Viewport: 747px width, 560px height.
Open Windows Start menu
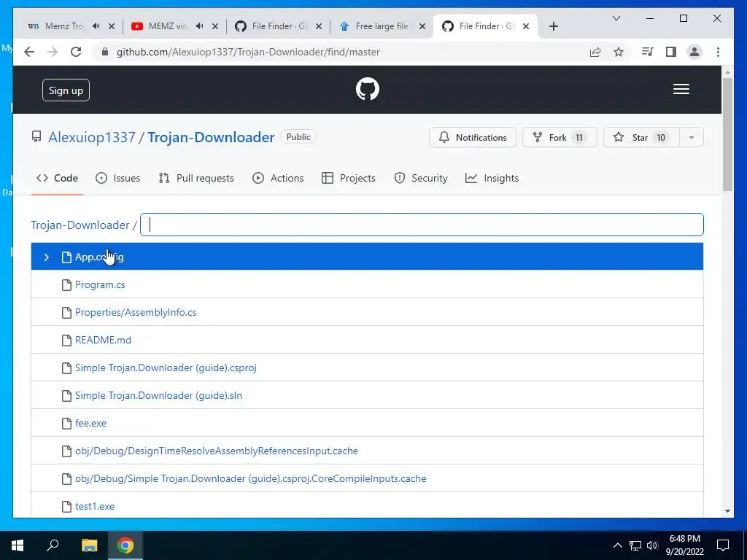point(18,545)
